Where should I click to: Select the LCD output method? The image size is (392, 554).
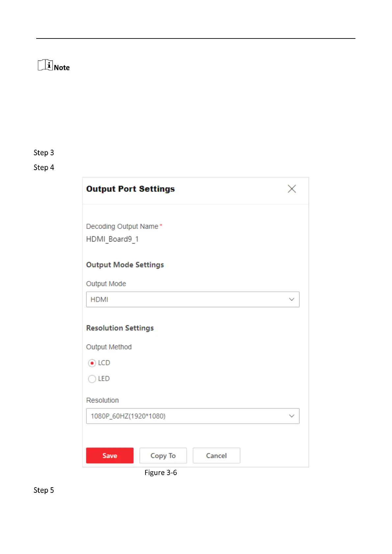(92, 363)
